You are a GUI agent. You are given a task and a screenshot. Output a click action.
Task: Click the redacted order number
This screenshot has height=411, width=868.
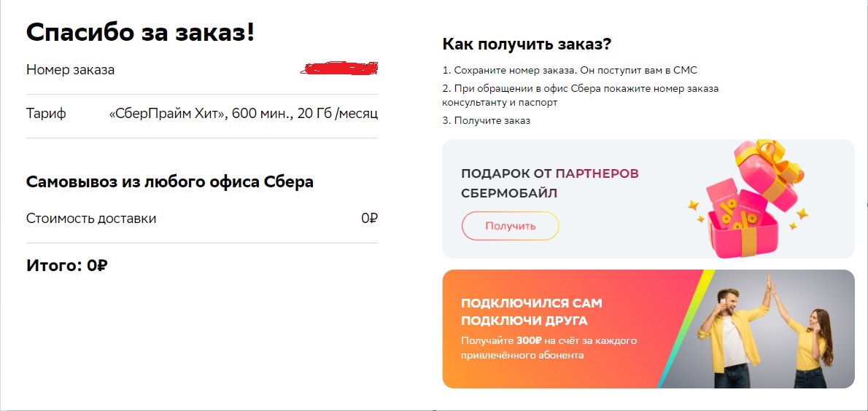pyautogui.click(x=341, y=70)
